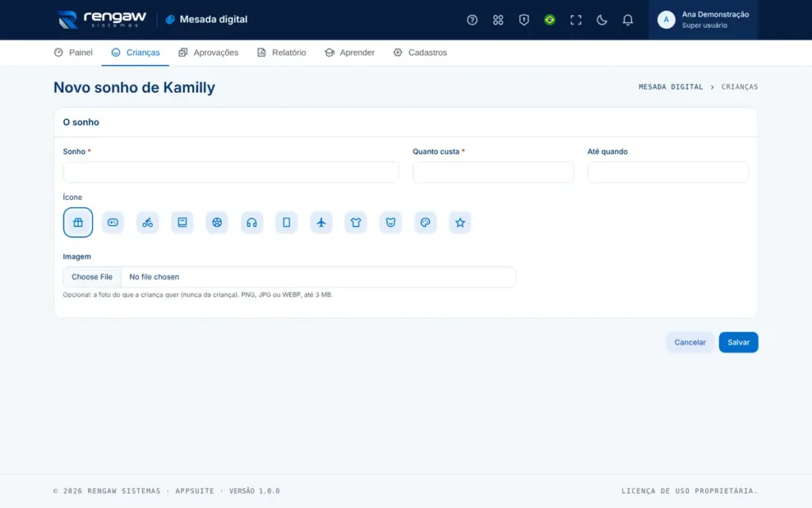
Task: Click the Rengaw Sistemas logo
Action: point(101,20)
